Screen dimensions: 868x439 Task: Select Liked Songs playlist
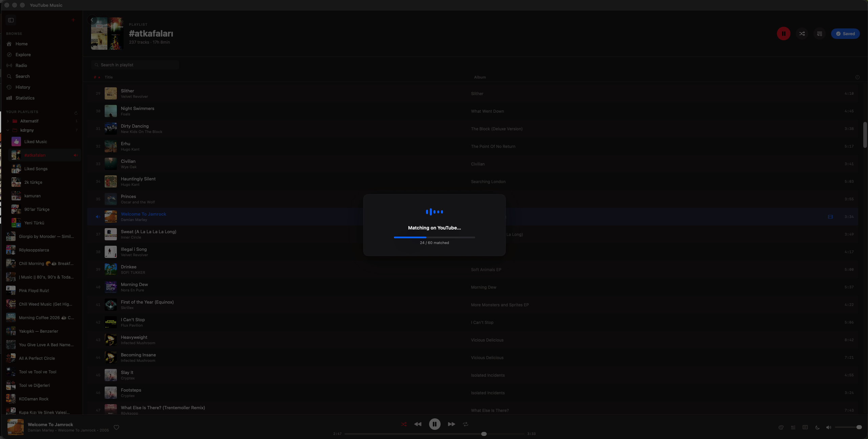coord(45,169)
